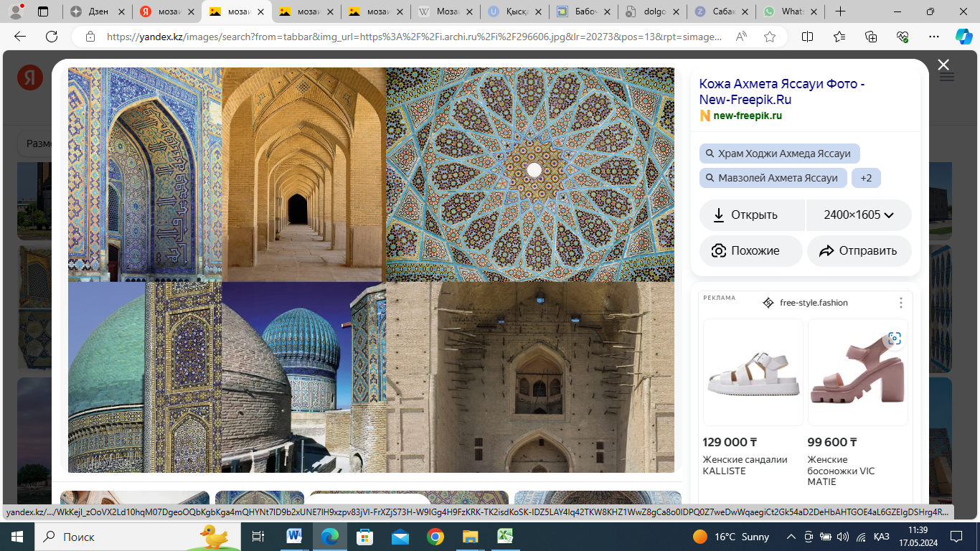Switch to the Дзен tab
Viewport: 980px width, 551px height.
[98, 11]
